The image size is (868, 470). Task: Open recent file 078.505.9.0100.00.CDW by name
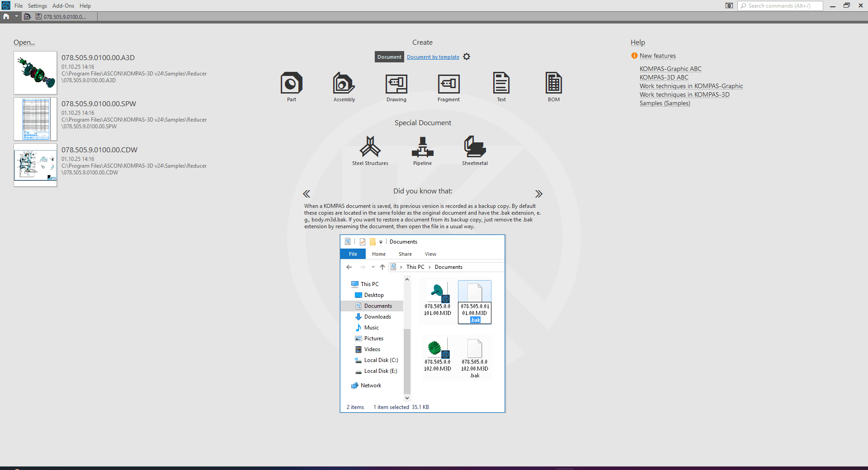pyautogui.click(x=99, y=150)
